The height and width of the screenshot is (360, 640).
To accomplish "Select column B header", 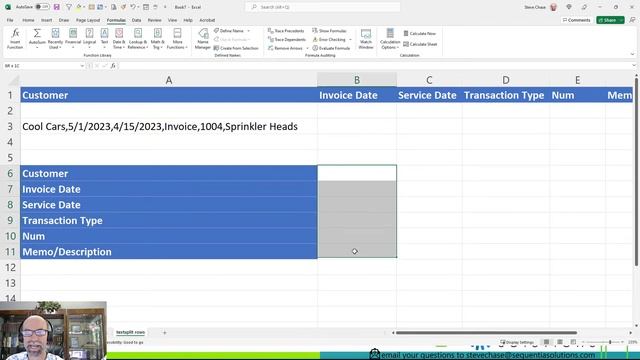I will pyautogui.click(x=357, y=80).
